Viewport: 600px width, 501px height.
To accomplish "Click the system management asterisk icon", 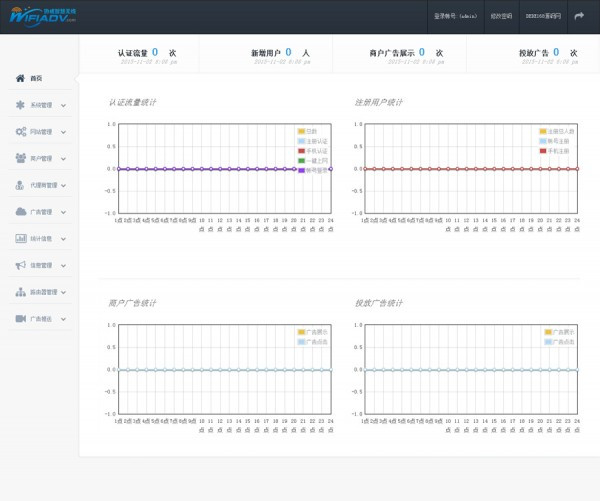I will [x=20, y=105].
